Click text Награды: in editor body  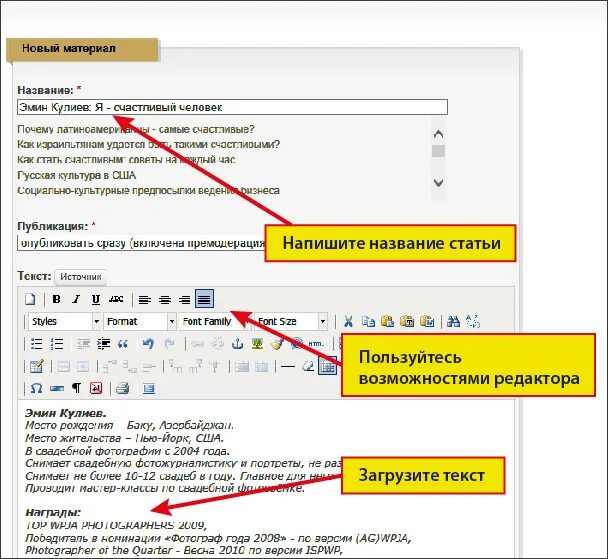[x=53, y=512]
